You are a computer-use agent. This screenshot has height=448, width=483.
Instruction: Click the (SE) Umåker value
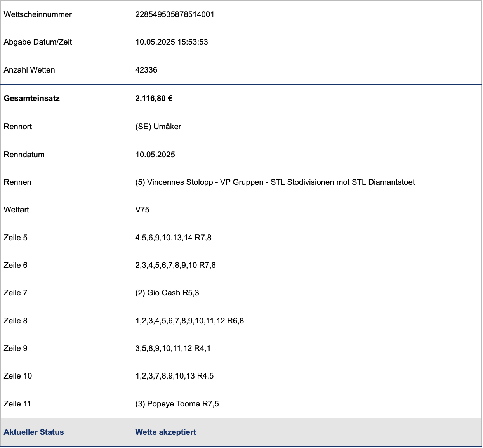pyautogui.click(x=158, y=127)
